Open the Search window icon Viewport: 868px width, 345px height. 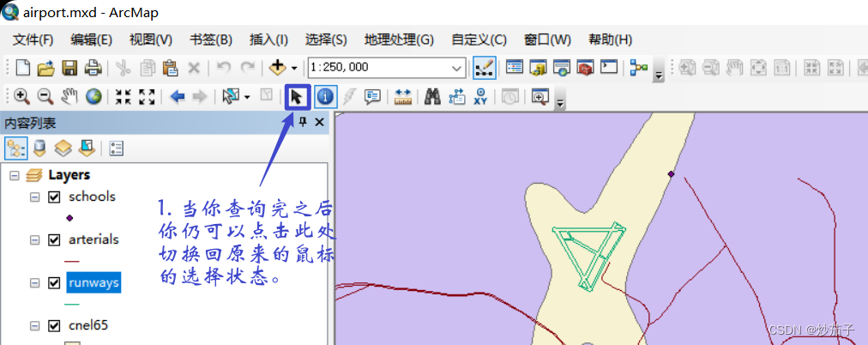pyautogui.click(x=561, y=68)
